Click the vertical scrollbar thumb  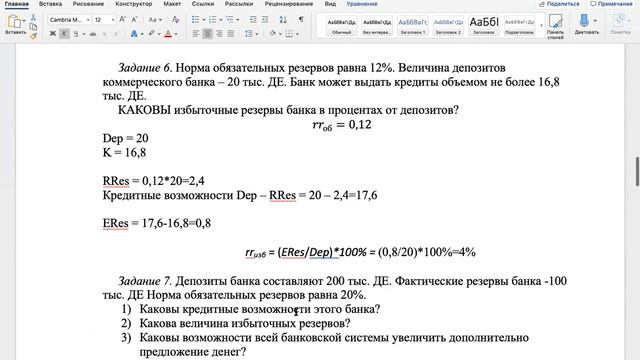point(638,171)
